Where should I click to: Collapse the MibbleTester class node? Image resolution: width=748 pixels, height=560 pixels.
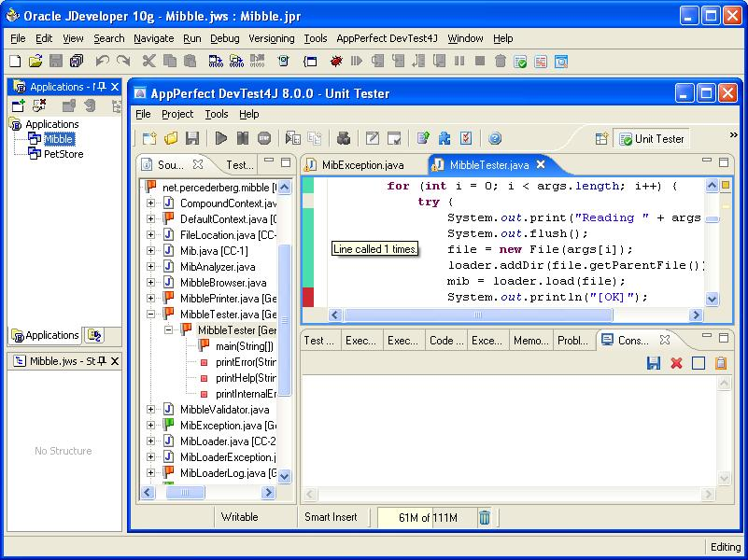168,329
